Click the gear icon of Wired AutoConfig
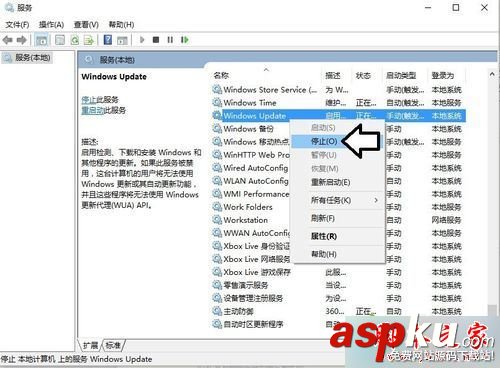 click(217, 168)
